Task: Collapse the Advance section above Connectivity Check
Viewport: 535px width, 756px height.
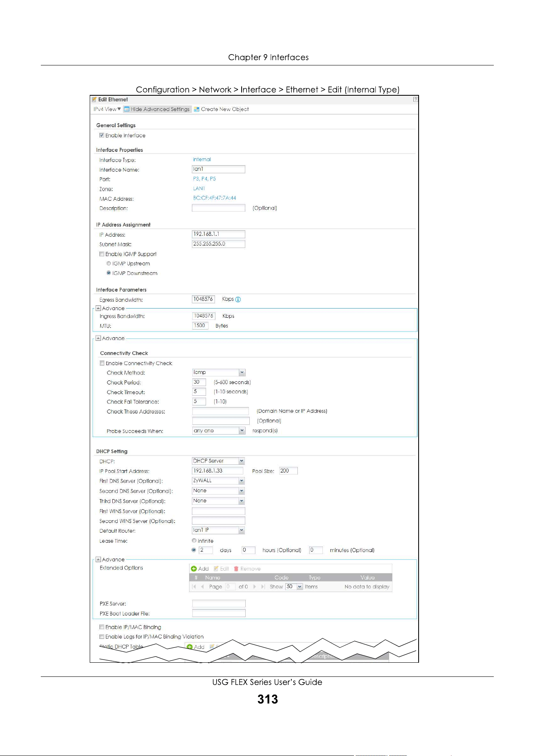Action: (x=98, y=338)
